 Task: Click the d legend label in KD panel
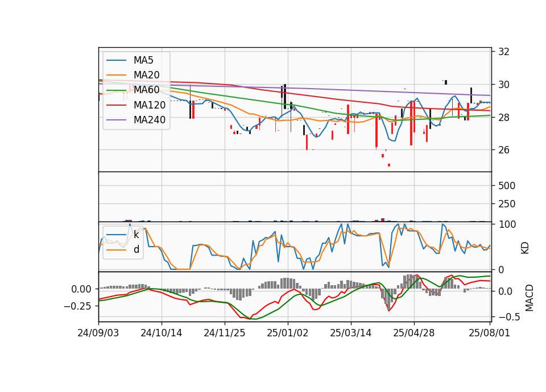(x=136, y=249)
